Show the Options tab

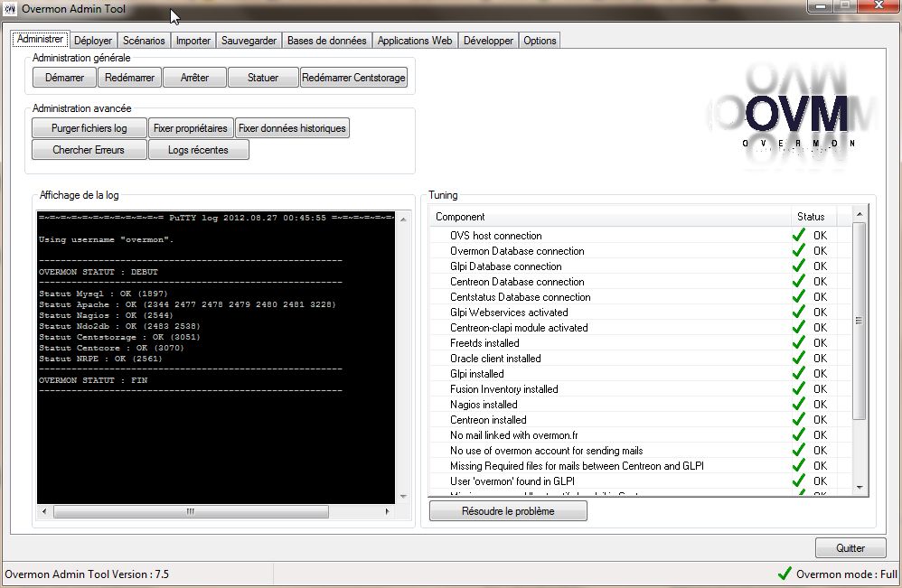coord(540,41)
